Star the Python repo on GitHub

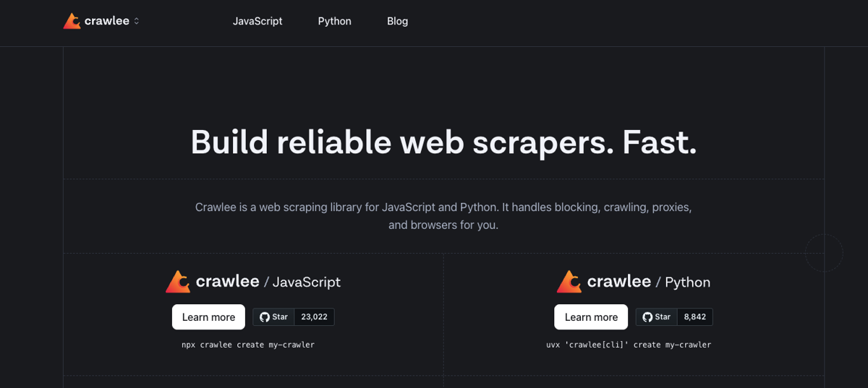tap(657, 317)
